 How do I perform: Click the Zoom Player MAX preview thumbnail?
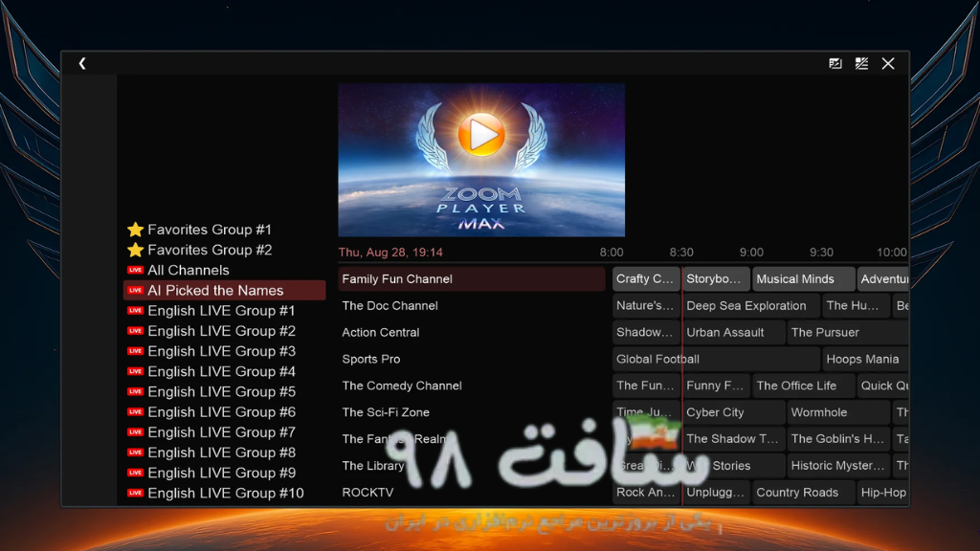tap(481, 160)
